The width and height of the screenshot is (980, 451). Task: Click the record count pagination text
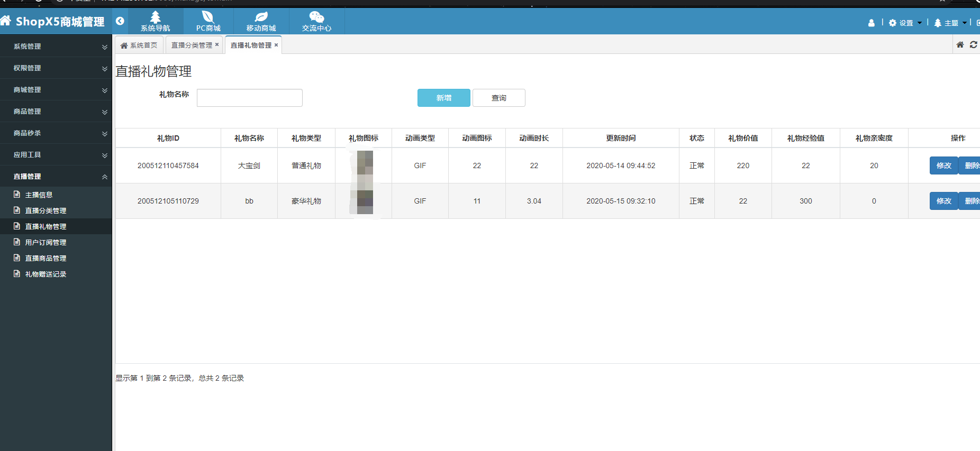[x=180, y=378]
